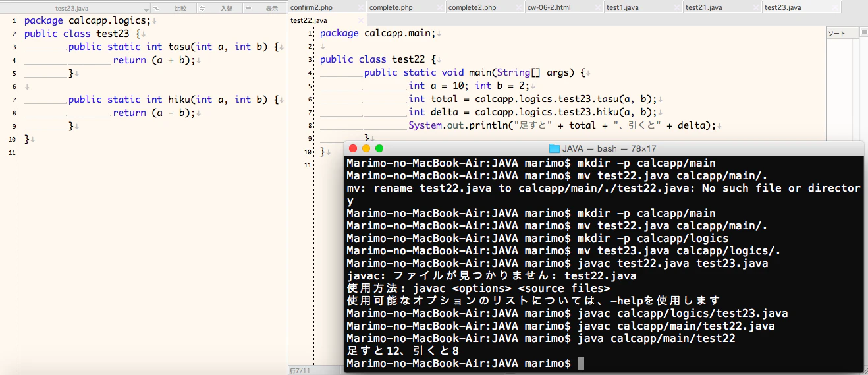
Task: Select the cw-06-2.html tab
Action: [x=564, y=7]
